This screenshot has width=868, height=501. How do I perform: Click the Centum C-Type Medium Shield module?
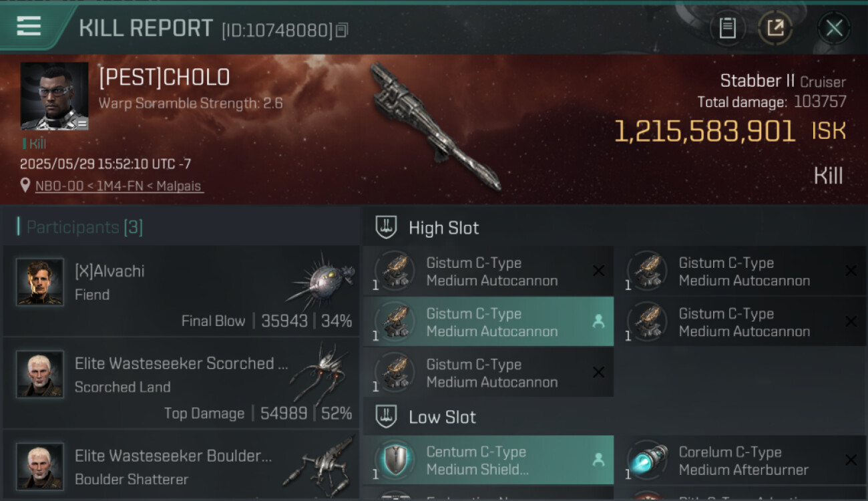point(488,460)
